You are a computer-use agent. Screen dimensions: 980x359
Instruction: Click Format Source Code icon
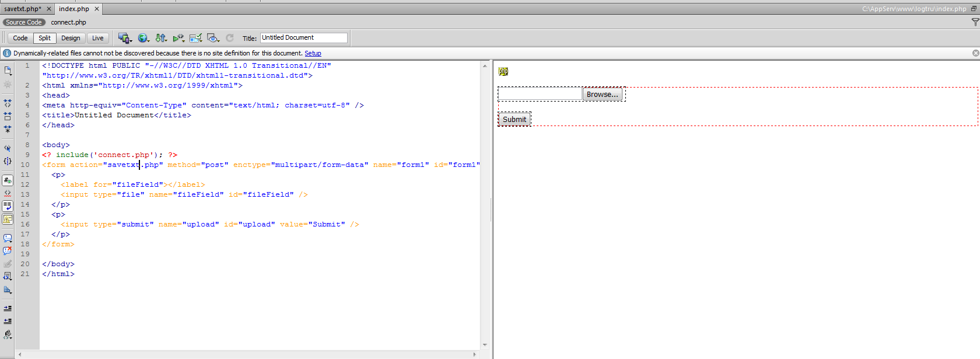[8, 334]
